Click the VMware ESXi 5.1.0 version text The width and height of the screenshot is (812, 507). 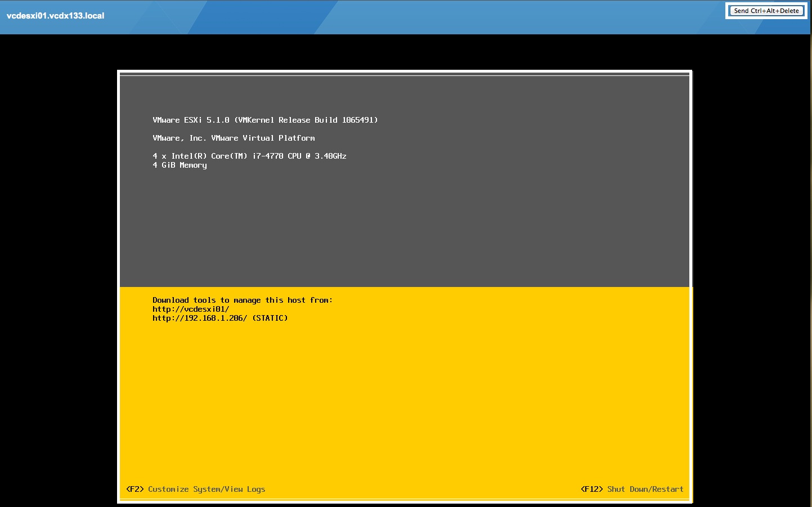(x=191, y=120)
